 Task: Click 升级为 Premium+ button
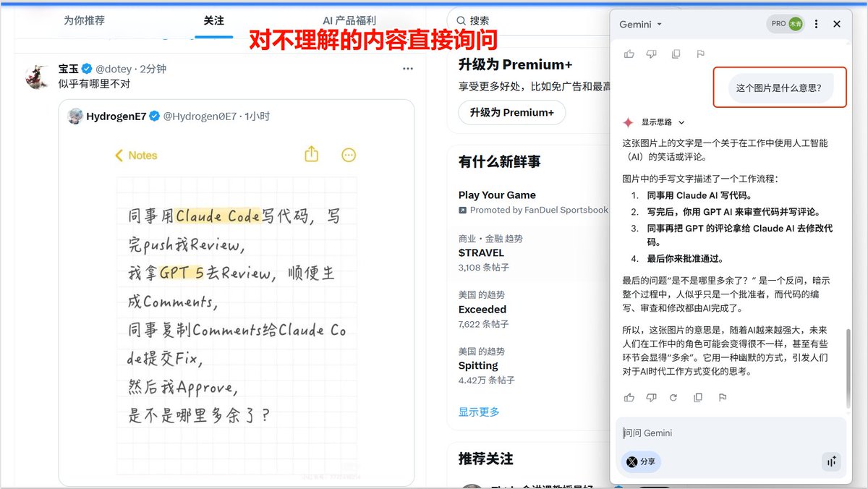(512, 112)
